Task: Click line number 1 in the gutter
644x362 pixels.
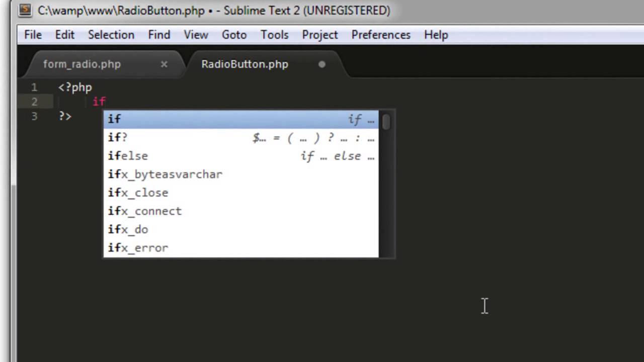Action: point(34,87)
